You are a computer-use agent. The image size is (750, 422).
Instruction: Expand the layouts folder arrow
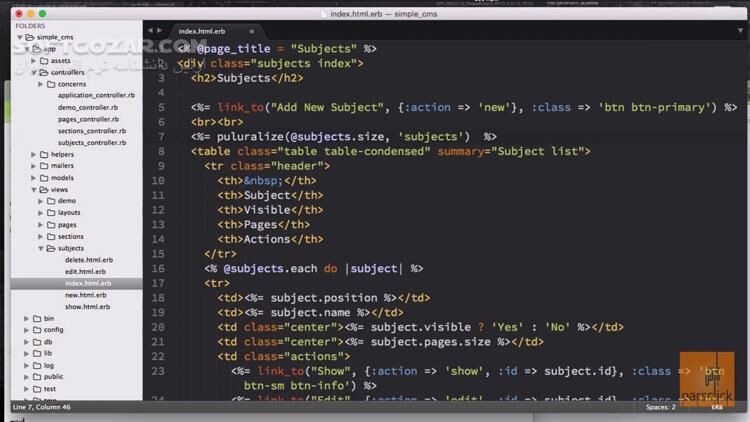[x=40, y=213]
